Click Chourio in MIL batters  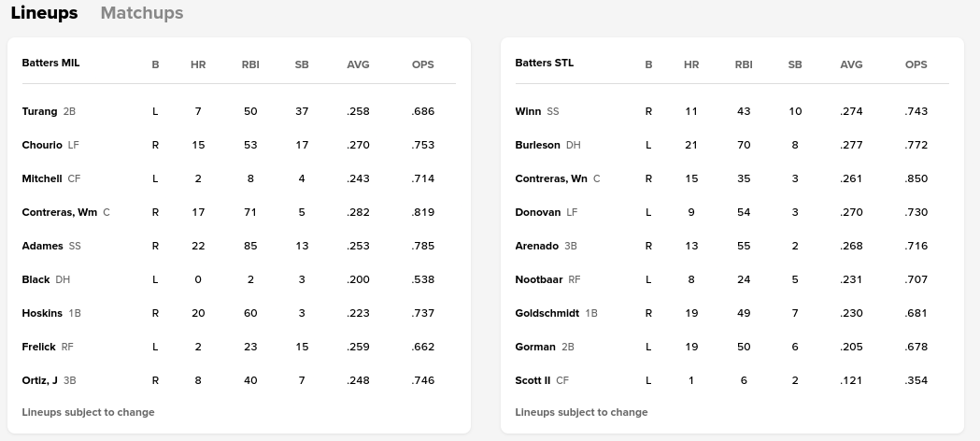point(42,145)
